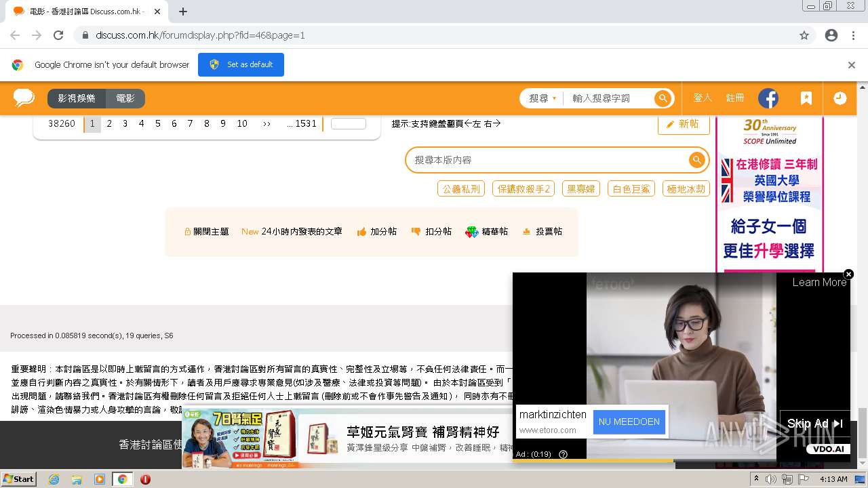Click Learn More on the video ad
The image size is (868, 488).
819,283
